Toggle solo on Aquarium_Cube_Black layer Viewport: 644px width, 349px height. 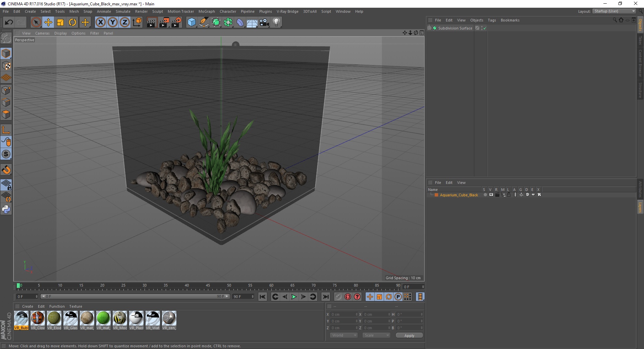[x=485, y=195]
